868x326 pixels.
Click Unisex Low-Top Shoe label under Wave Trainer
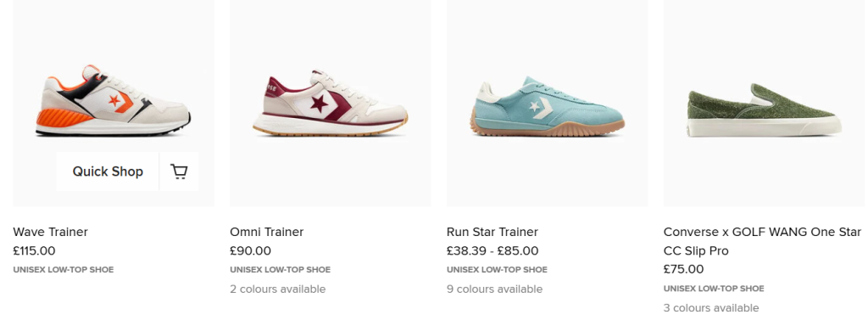(x=63, y=270)
